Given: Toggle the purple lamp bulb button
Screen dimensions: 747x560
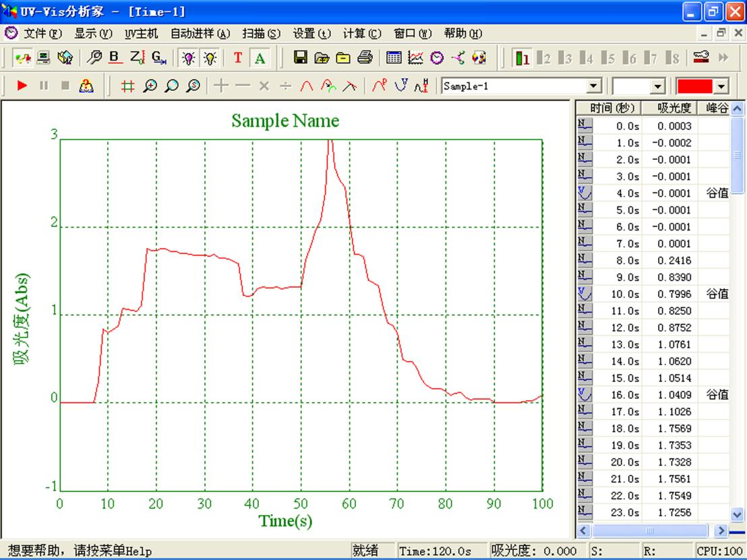Looking at the screenshot, I should pos(189,59).
